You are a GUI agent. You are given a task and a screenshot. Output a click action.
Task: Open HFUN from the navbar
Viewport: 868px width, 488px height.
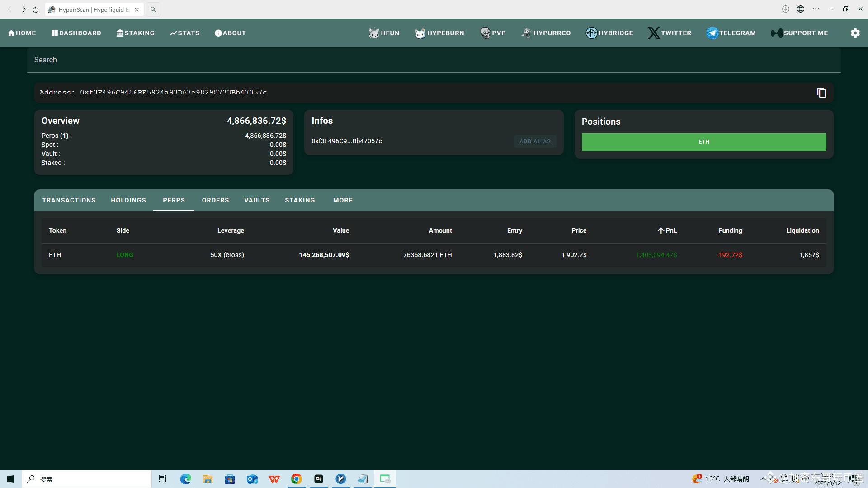[384, 33]
